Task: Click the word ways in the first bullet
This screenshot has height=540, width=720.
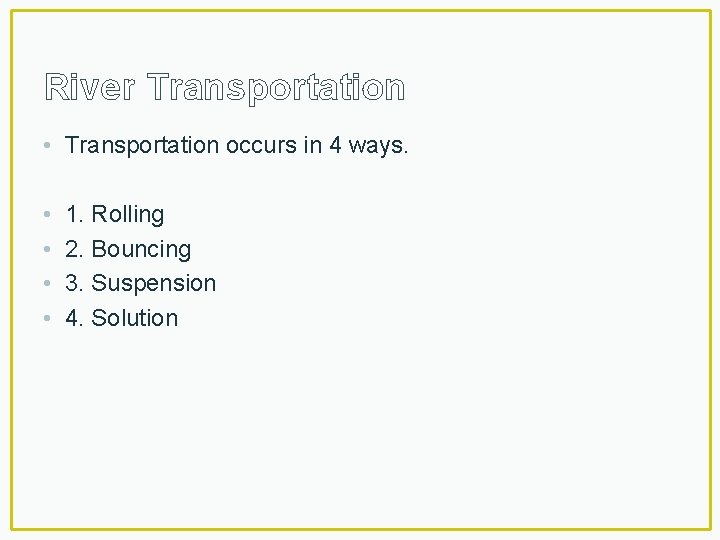Action: click(x=378, y=147)
